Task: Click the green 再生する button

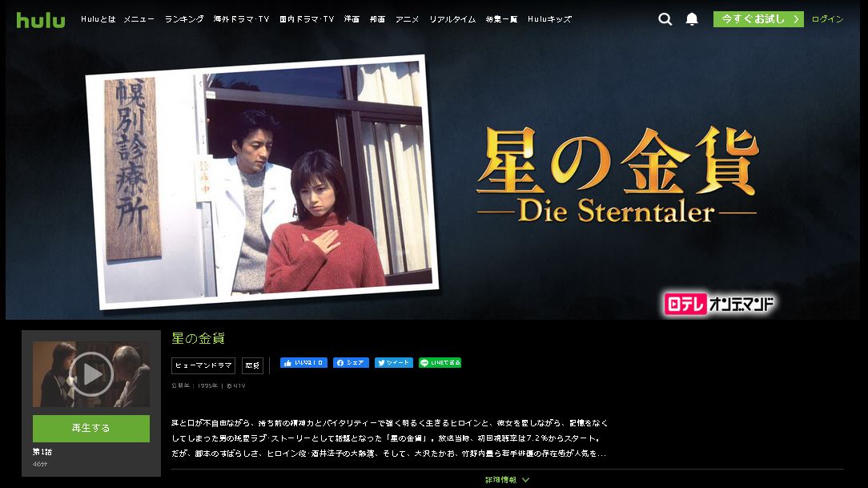Action: [x=91, y=428]
